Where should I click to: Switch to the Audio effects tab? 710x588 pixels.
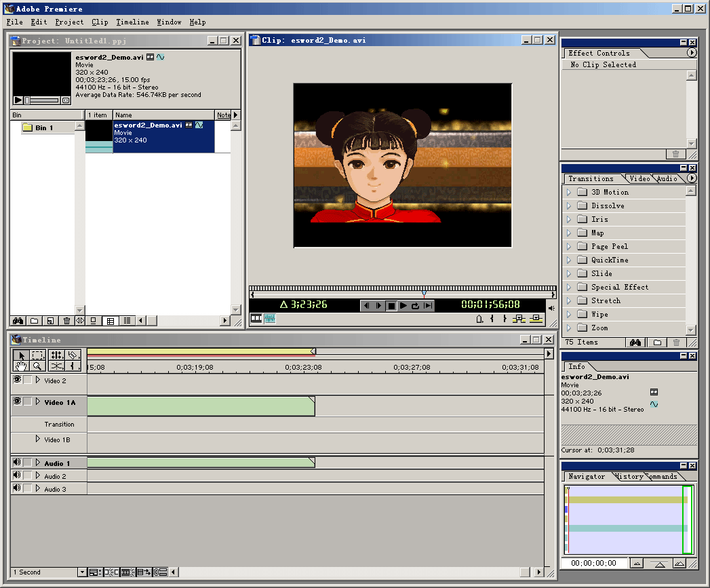click(667, 178)
